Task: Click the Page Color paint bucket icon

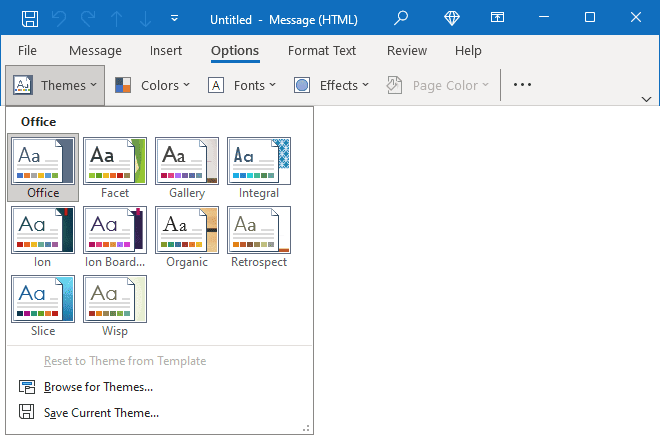Action: pyautogui.click(x=394, y=85)
